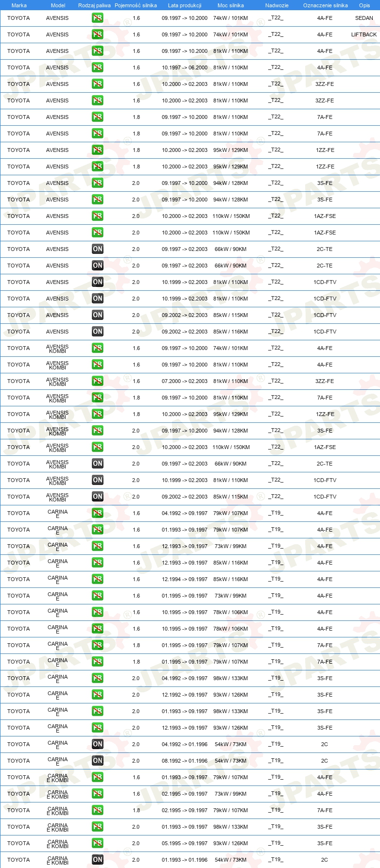Click the Lata produkcji column header
The image size is (380, 868).
click(185, 5)
